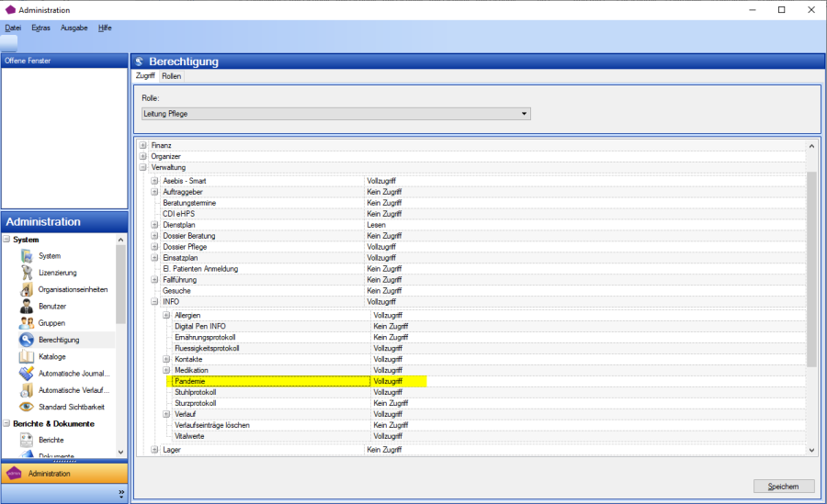Image resolution: width=827 pixels, height=504 pixels.
Task: Click the Standard Sichtbarkeit eye icon
Action: 27,407
